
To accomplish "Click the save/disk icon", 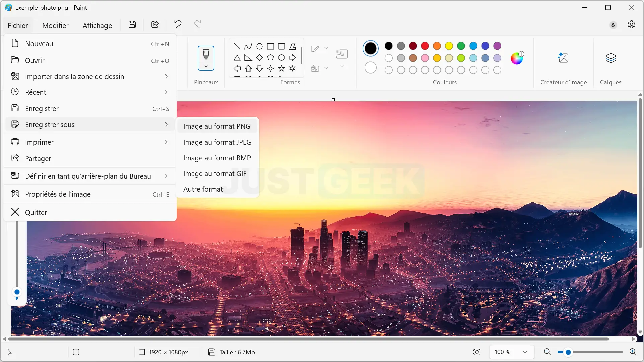I will coord(132,24).
